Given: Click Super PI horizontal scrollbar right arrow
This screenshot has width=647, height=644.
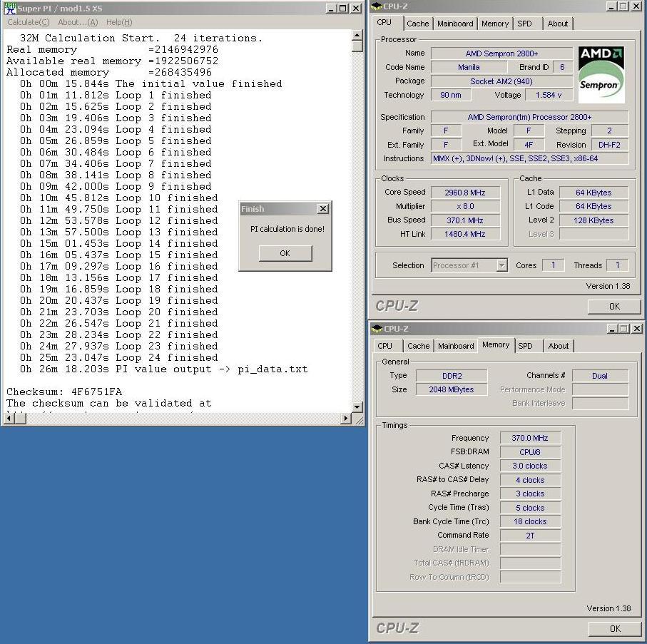Looking at the screenshot, I should pos(346,419).
